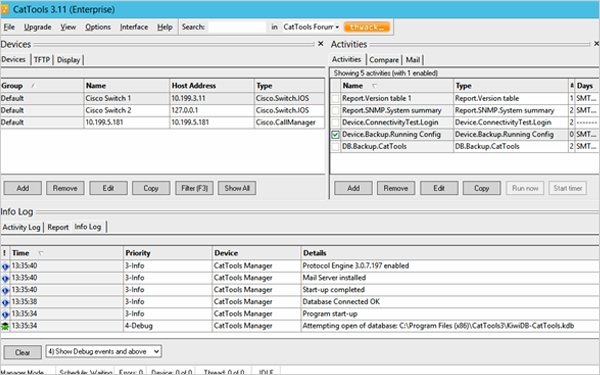Disable Device.Backup.Running Config activity checkbox
Screen dimensions: 600x375
pyautogui.click(x=336, y=135)
